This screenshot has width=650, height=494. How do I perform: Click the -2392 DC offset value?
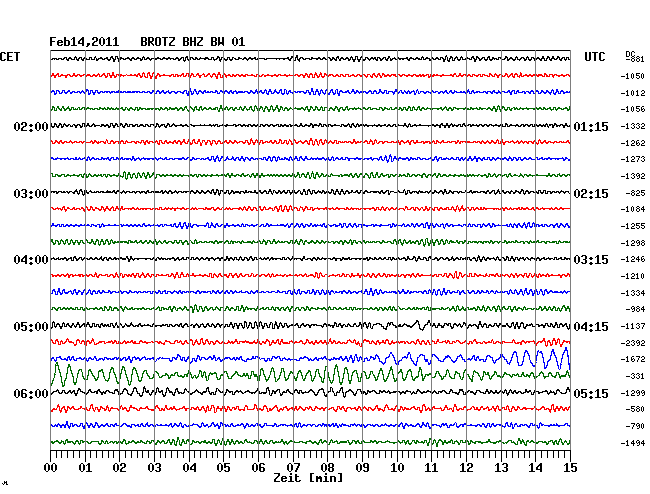[x=632, y=343]
